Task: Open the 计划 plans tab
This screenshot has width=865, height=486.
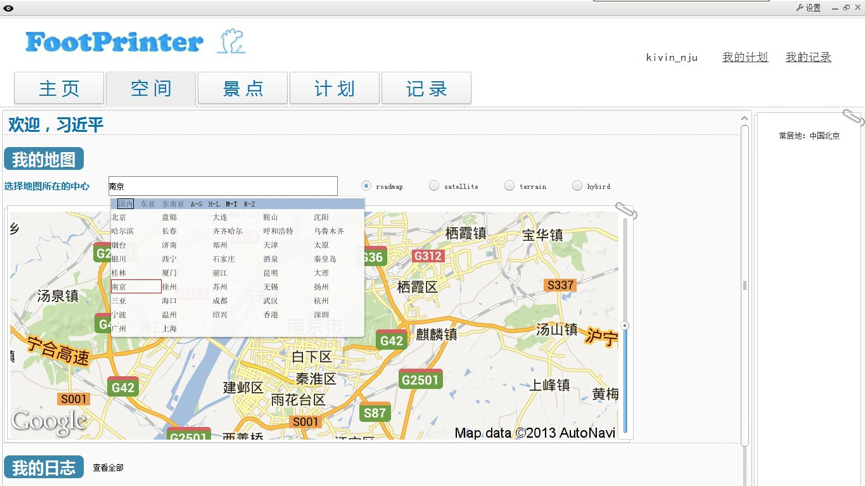Action: pos(335,88)
